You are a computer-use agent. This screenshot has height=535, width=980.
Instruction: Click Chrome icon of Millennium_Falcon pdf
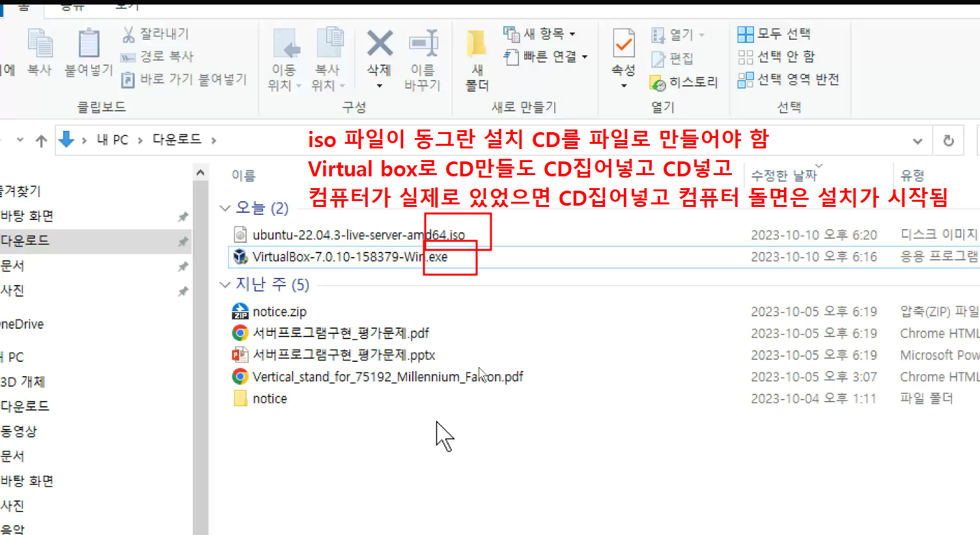(x=240, y=377)
